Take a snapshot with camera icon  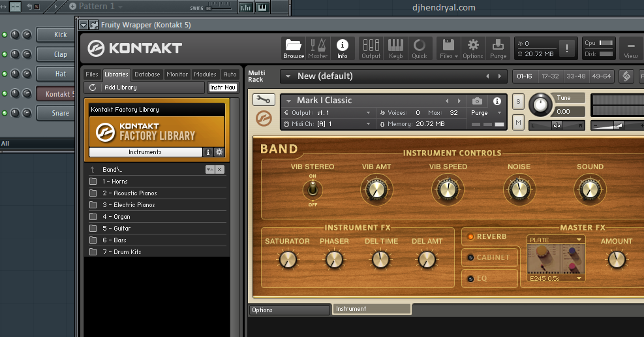tap(477, 101)
